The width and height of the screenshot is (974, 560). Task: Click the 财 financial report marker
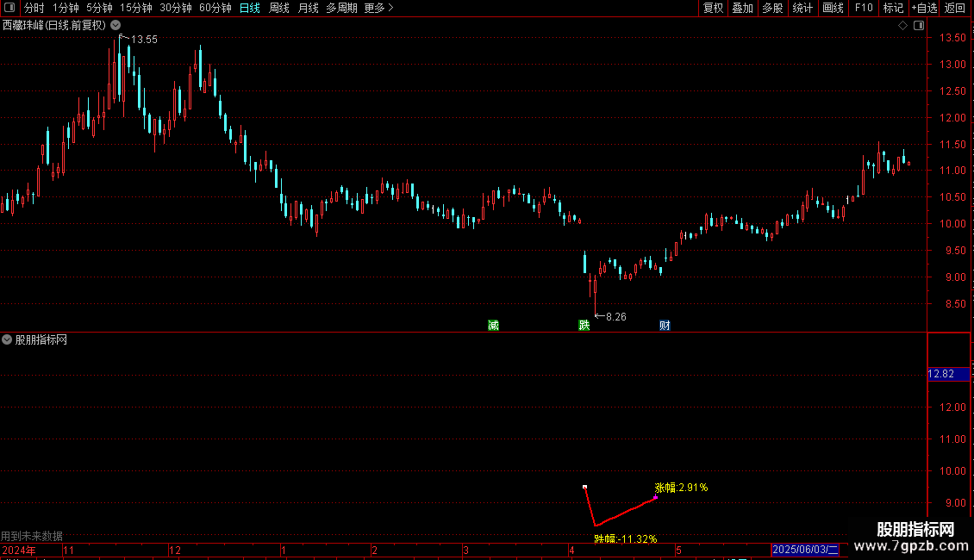tap(665, 326)
